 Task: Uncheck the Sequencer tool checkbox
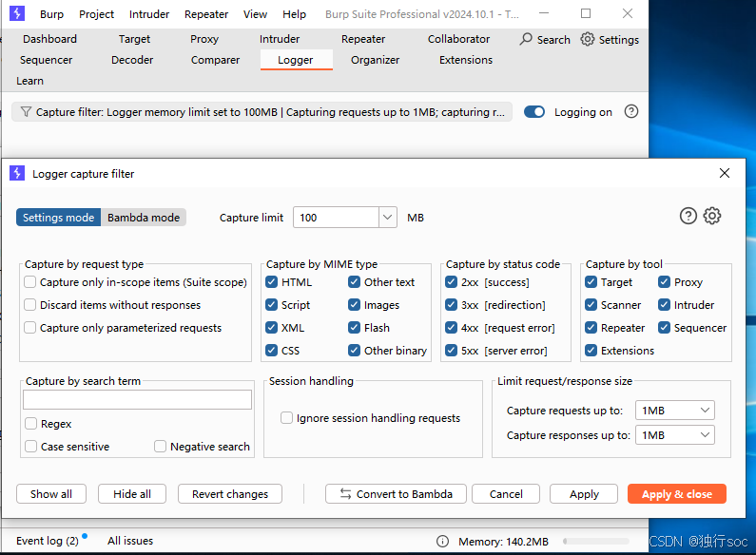(x=665, y=328)
